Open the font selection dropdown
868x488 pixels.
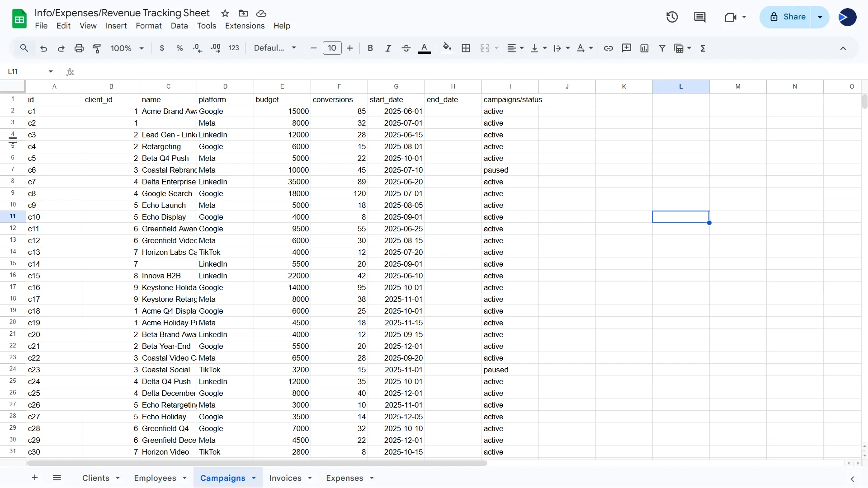coord(275,48)
